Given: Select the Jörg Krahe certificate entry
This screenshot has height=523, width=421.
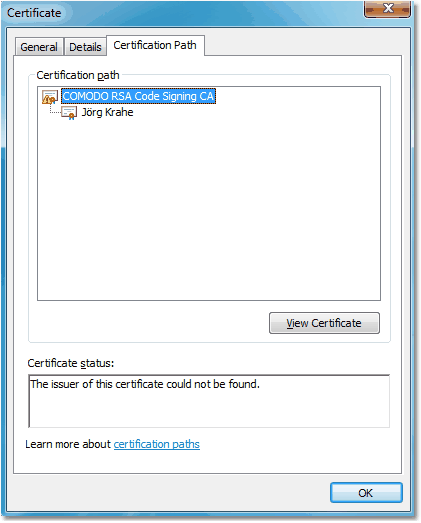Looking at the screenshot, I should (107, 112).
